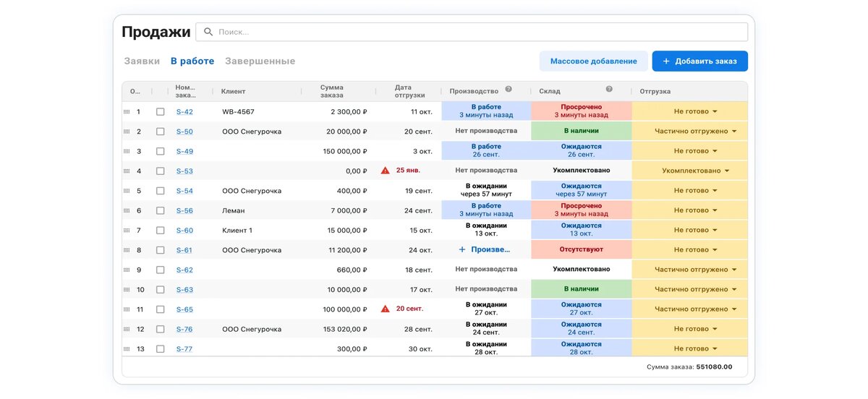Grab the drag handle of row 10

127,289
